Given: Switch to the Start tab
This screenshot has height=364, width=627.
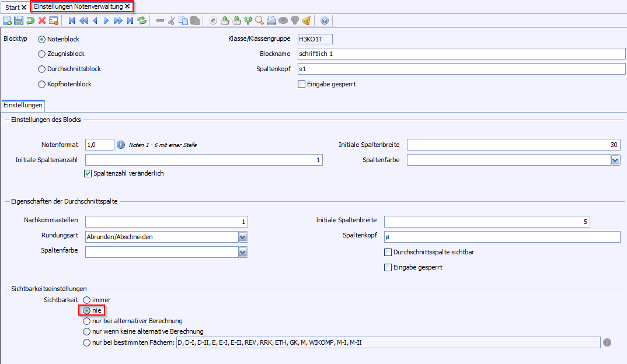Looking at the screenshot, I should pos(13,7).
